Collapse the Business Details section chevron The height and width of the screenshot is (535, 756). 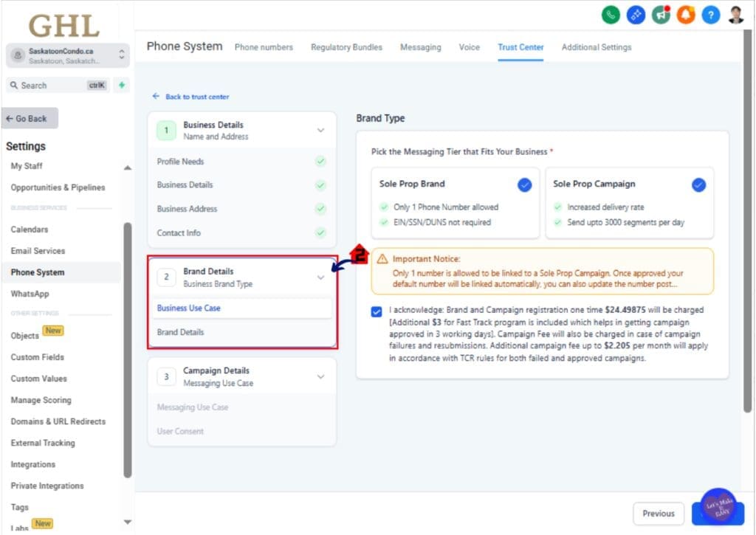coord(320,130)
